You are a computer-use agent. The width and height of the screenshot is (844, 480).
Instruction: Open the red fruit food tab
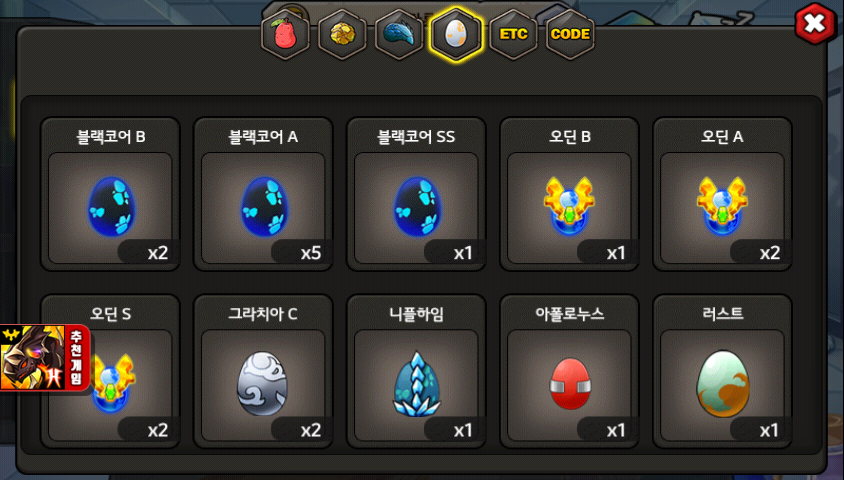(x=285, y=34)
